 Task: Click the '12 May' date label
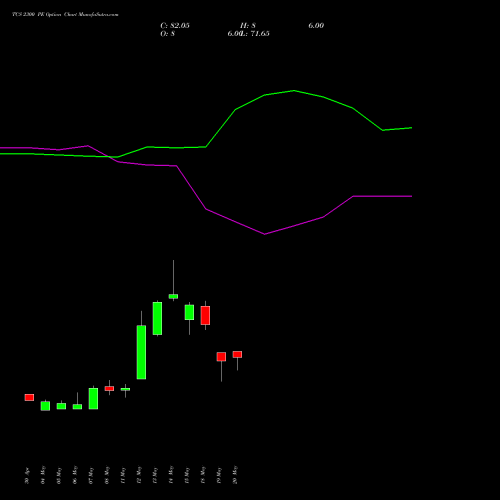pyautogui.click(x=139, y=475)
